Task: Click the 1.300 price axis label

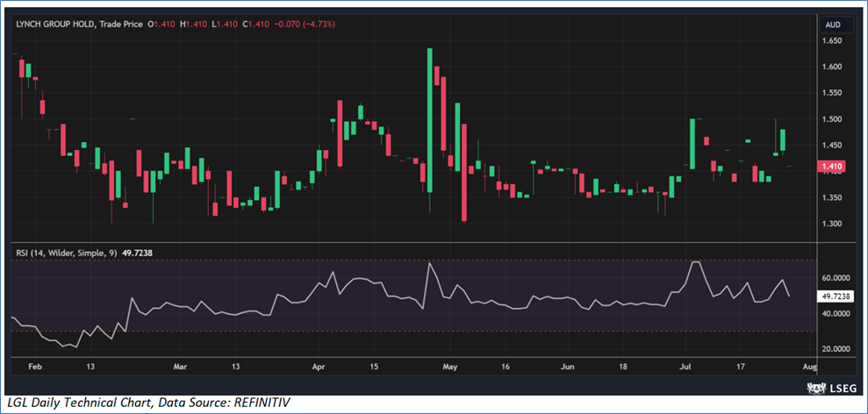Action: tap(831, 225)
